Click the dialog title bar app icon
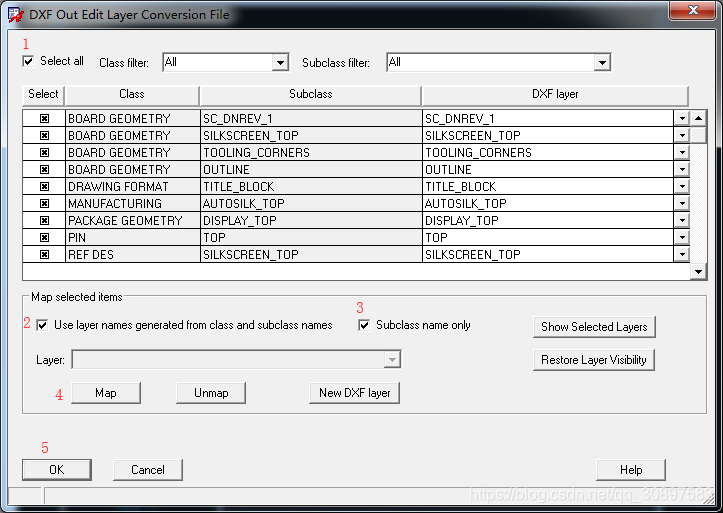Image resolution: width=723 pixels, height=513 pixels. point(15,14)
